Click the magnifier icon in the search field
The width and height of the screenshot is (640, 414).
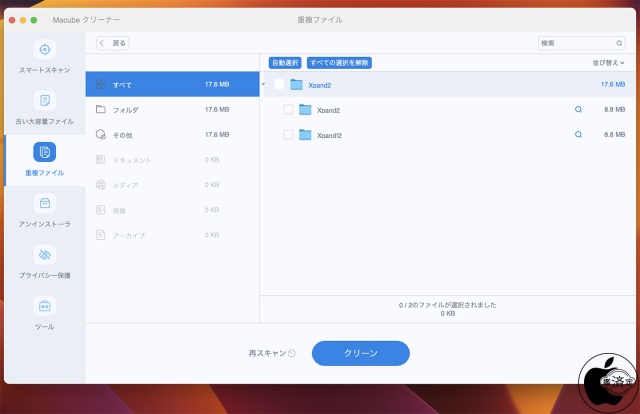619,43
